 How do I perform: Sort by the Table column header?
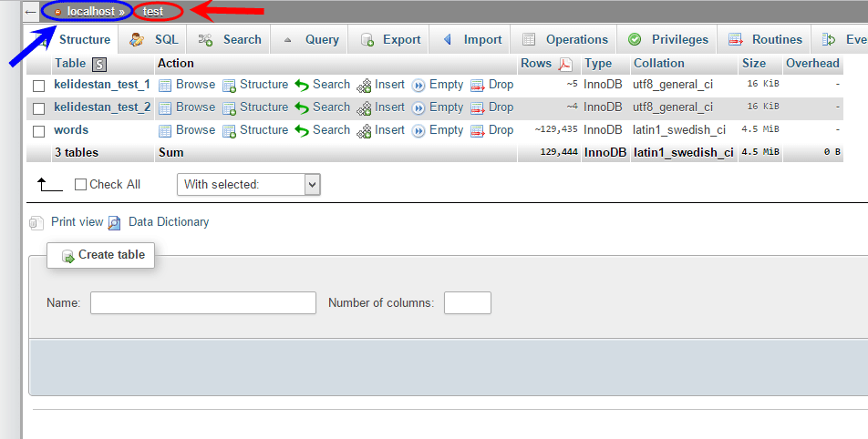pos(70,63)
